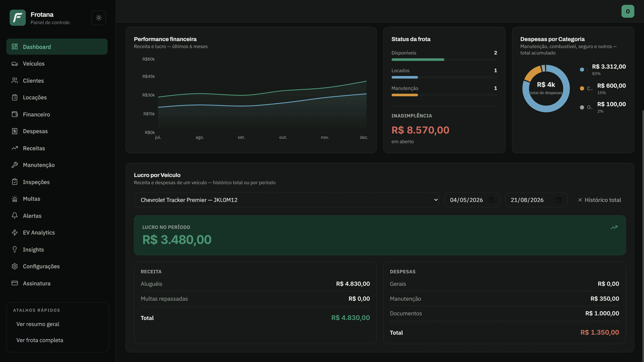Click the Inspeções checklist icon
644x362 pixels.
click(15, 182)
